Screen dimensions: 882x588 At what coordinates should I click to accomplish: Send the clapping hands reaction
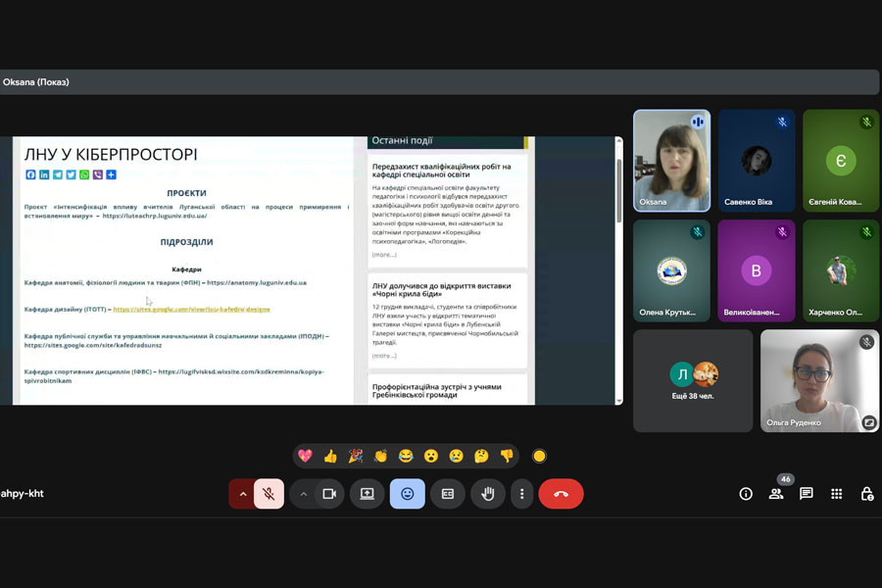[381, 456]
